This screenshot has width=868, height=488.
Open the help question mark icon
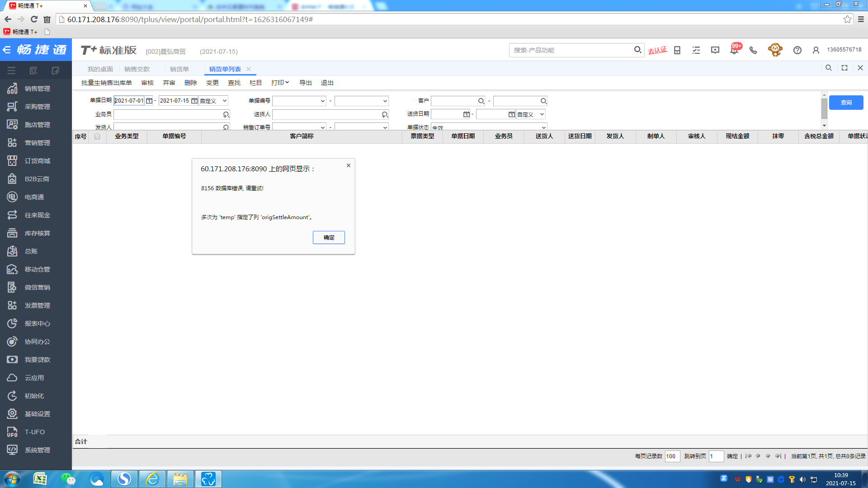797,50
